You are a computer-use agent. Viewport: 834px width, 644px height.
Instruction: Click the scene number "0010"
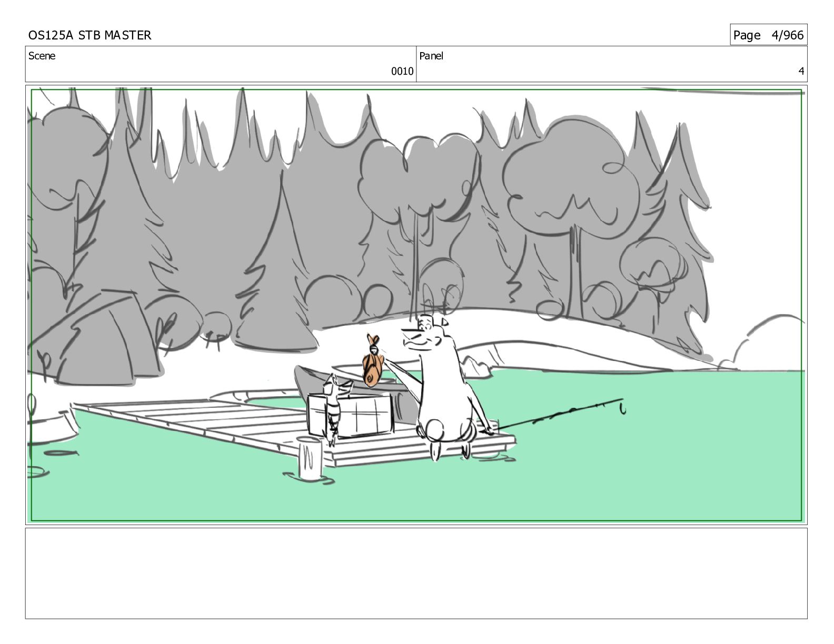402,72
